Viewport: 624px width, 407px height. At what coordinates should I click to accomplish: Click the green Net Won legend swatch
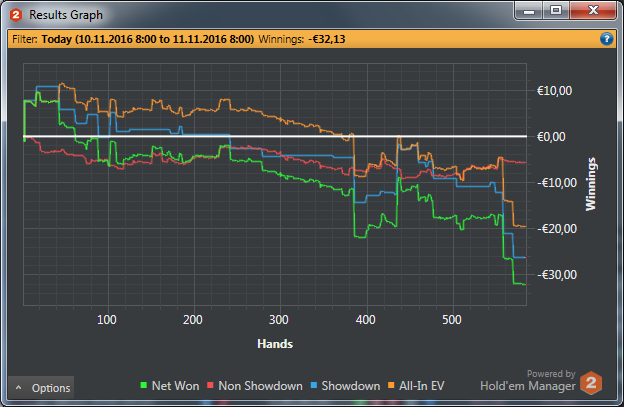pos(144,385)
